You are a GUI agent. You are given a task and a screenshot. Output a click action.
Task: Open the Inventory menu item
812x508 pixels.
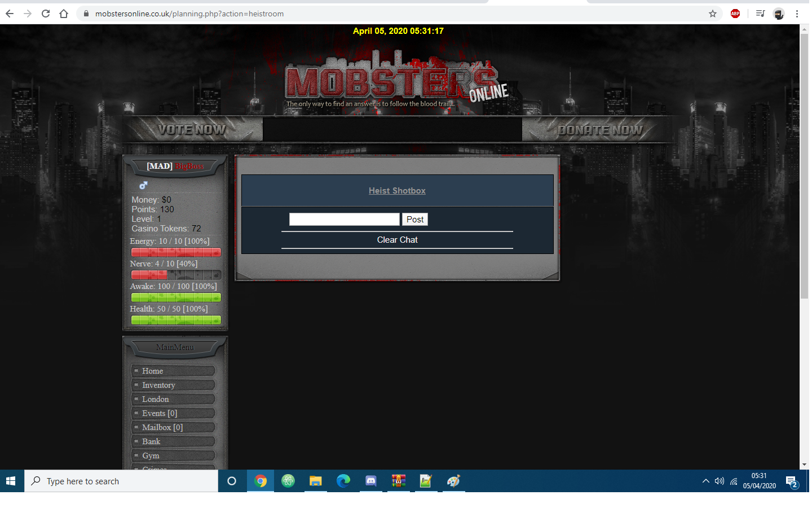158,385
